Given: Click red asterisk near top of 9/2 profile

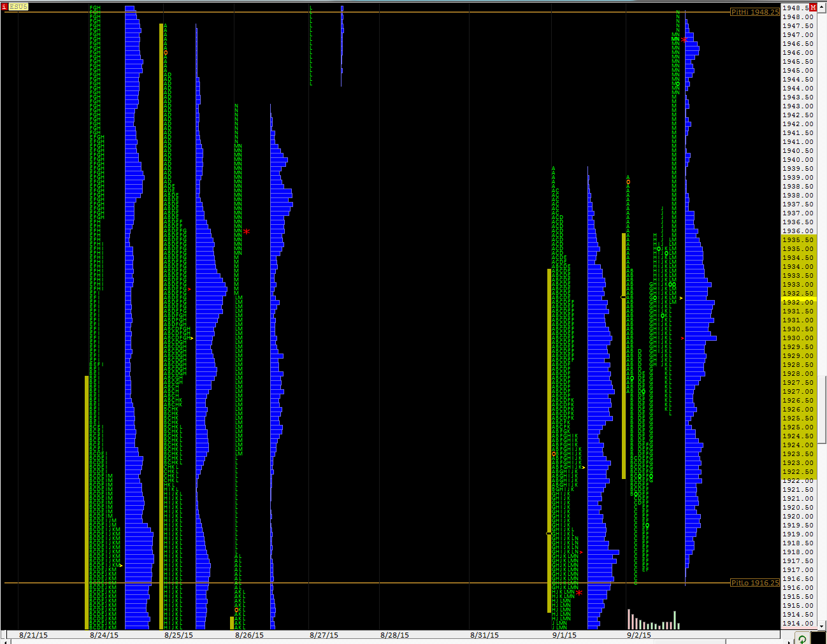Looking at the screenshot, I should coord(684,39).
